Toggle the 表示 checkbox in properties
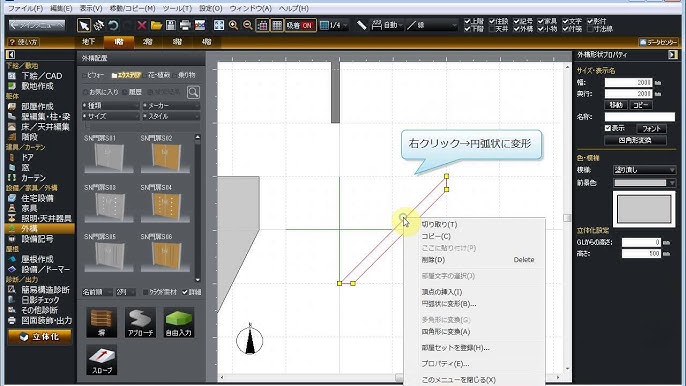The width and height of the screenshot is (686, 386). click(x=608, y=128)
